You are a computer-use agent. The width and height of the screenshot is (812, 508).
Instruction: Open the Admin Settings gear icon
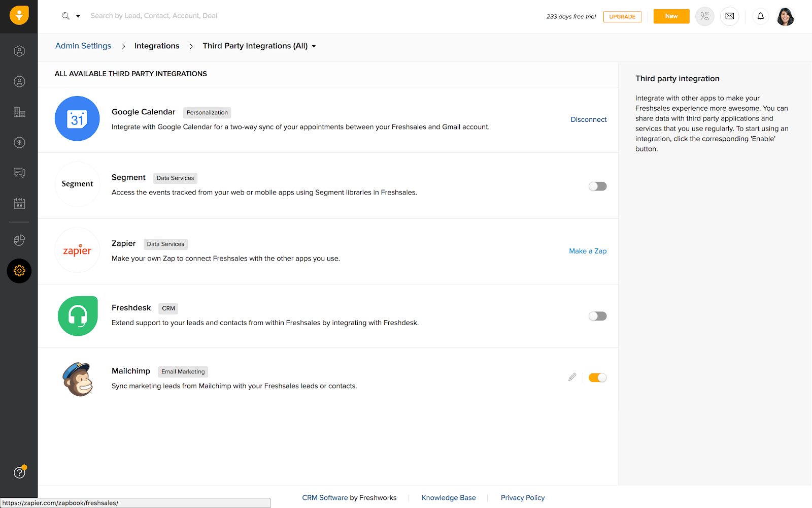19,271
